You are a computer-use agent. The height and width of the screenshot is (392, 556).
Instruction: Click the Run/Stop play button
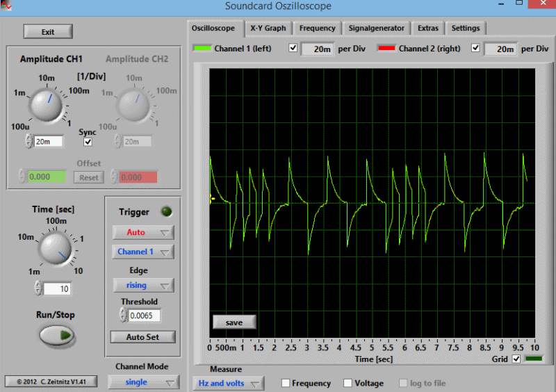tap(56, 335)
